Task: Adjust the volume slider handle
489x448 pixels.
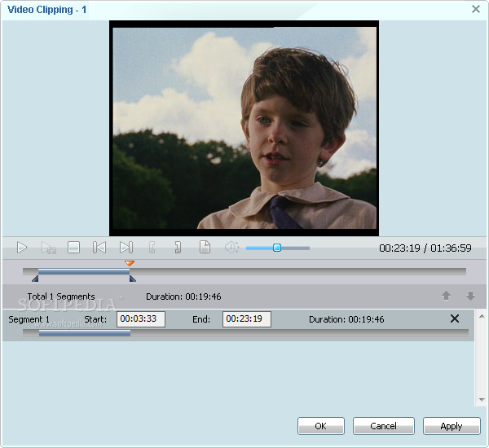Action: point(277,248)
